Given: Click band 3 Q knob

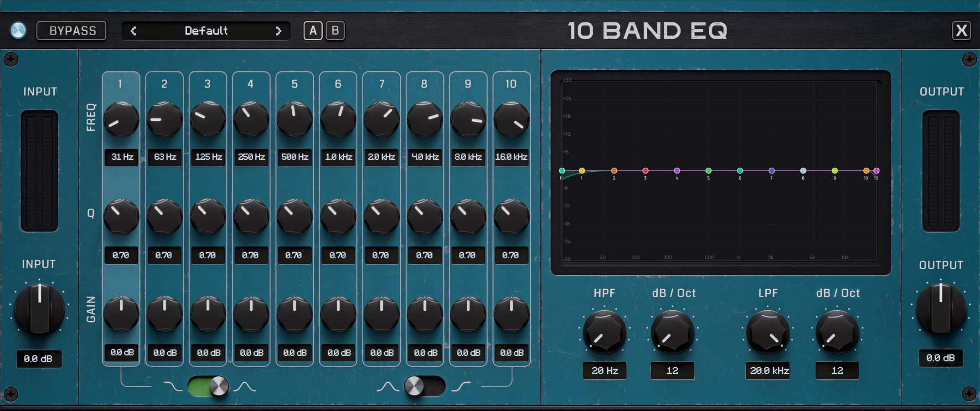Looking at the screenshot, I should [208, 216].
